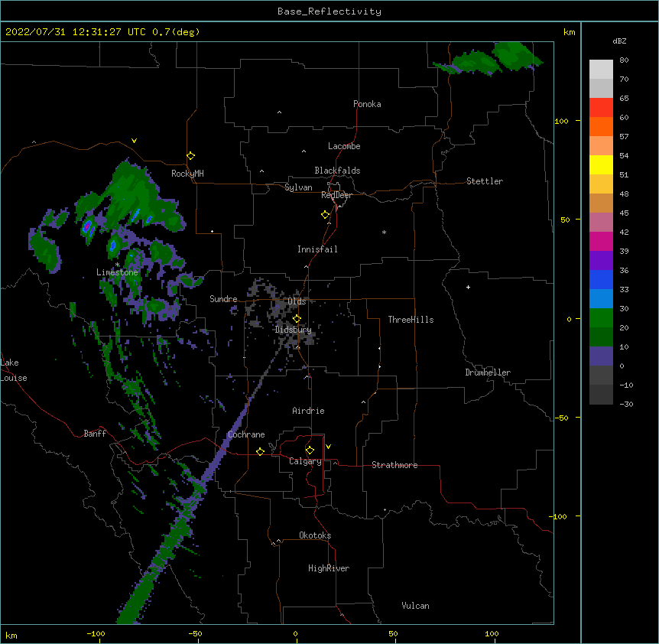Select the Limestone label
The width and height of the screenshot is (659, 644).
[x=117, y=272]
